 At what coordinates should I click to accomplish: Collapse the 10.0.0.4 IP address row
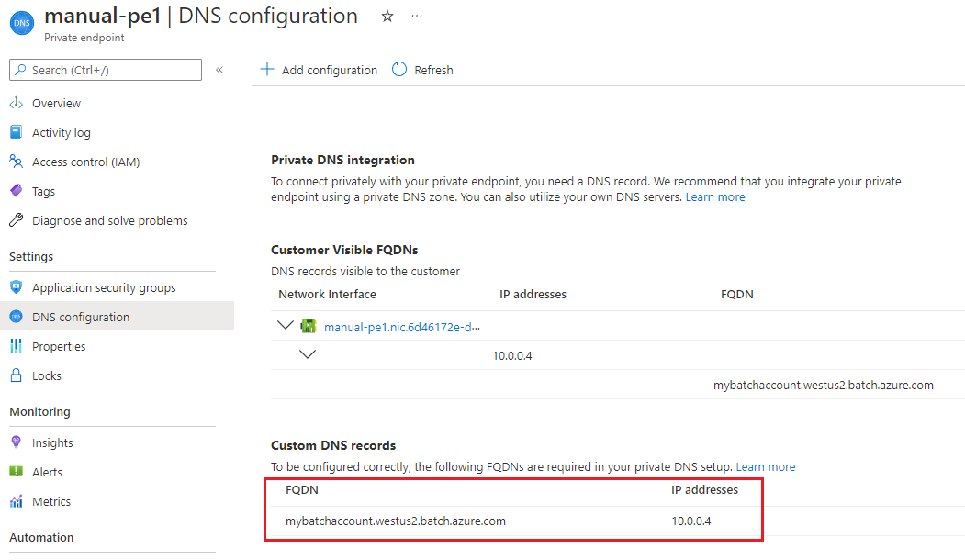[x=309, y=354]
